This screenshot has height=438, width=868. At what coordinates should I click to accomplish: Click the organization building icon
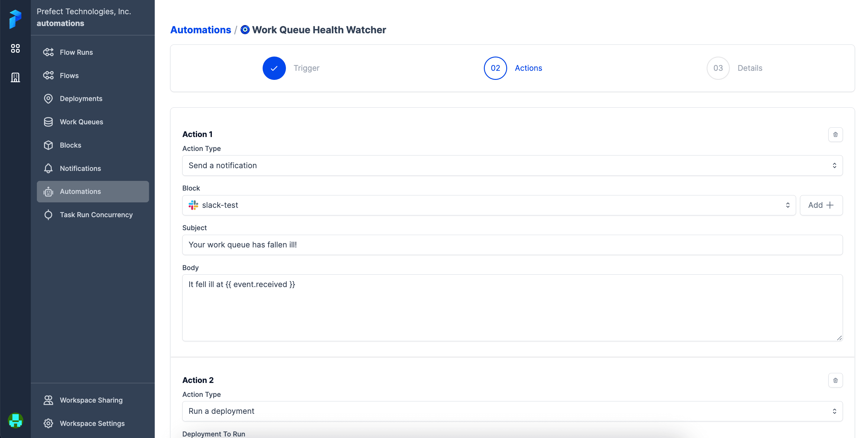tap(15, 77)
